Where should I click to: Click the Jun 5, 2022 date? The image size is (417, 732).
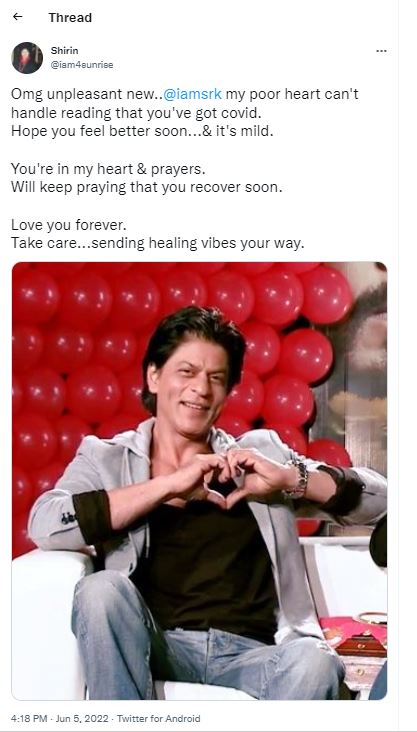tap(80, 718)
